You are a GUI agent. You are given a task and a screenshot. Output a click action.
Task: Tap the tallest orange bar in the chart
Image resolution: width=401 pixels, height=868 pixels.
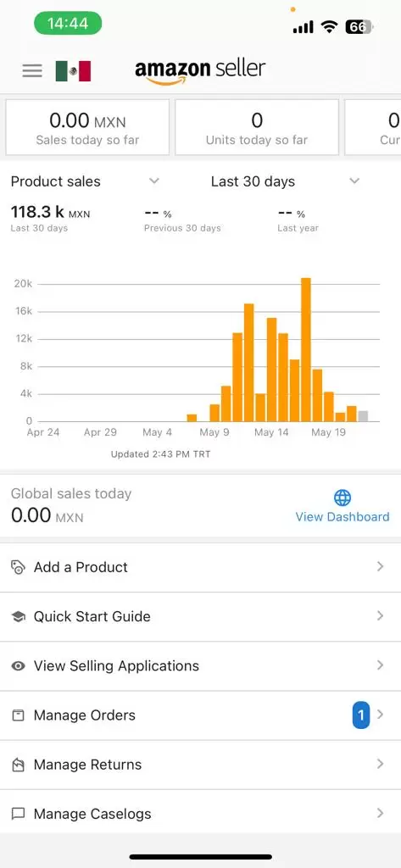(306, 349)
